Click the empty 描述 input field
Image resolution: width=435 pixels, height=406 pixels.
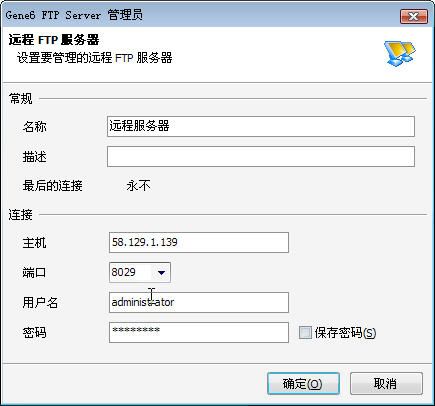click(261, 156)
